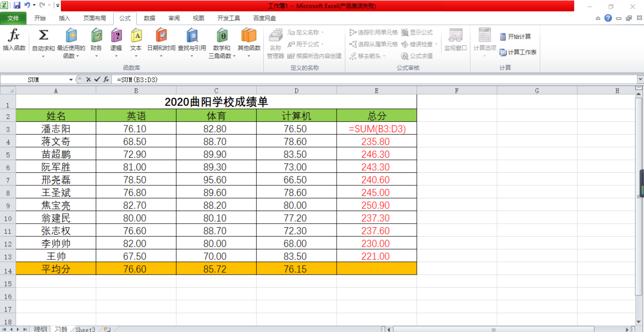Viewport: 644px width, 332px height.
Task: Click Remove Arrows (移去箭头)
Action: (x=368, y=56)
